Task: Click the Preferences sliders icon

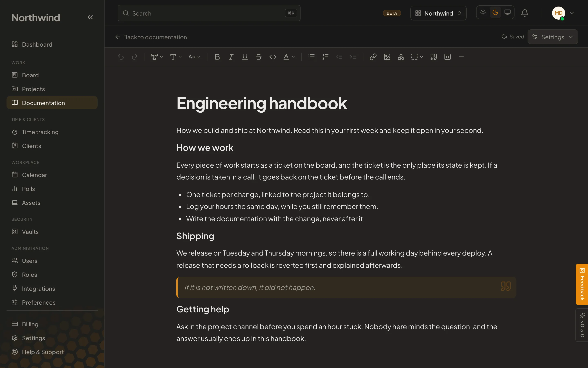Action: coord(14,302)
